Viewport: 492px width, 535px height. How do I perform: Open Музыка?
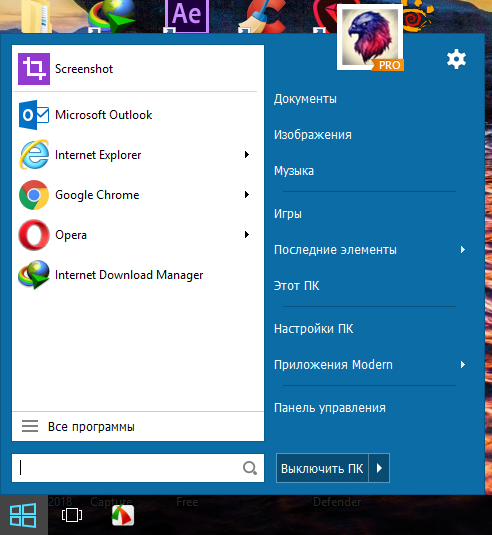(x=294, y=171)
